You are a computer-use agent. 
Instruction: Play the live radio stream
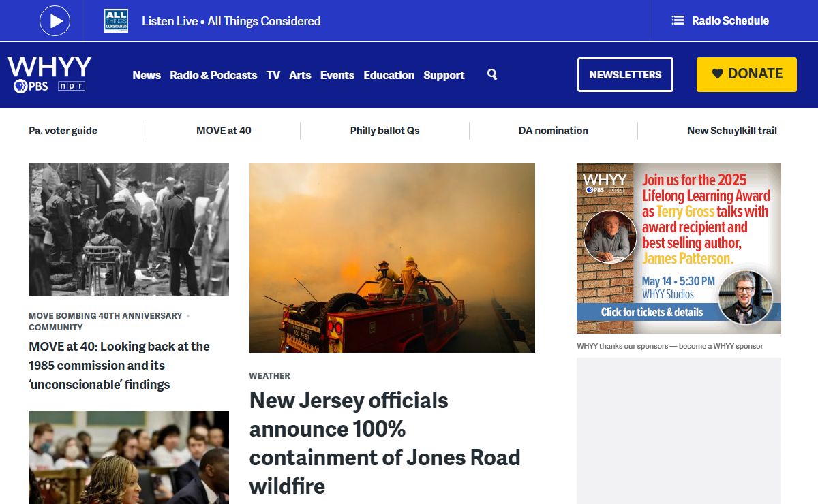[x=55, y=20]
